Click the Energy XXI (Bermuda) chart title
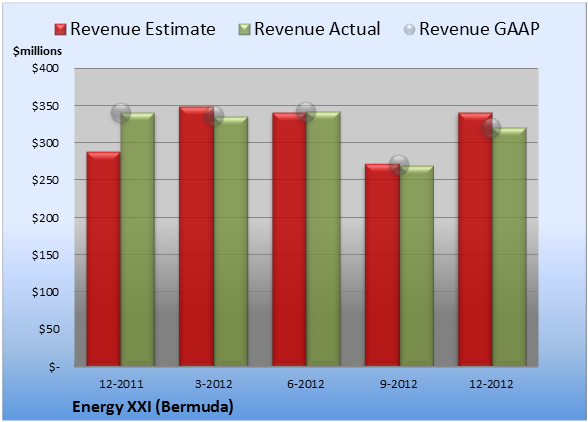 153,407
